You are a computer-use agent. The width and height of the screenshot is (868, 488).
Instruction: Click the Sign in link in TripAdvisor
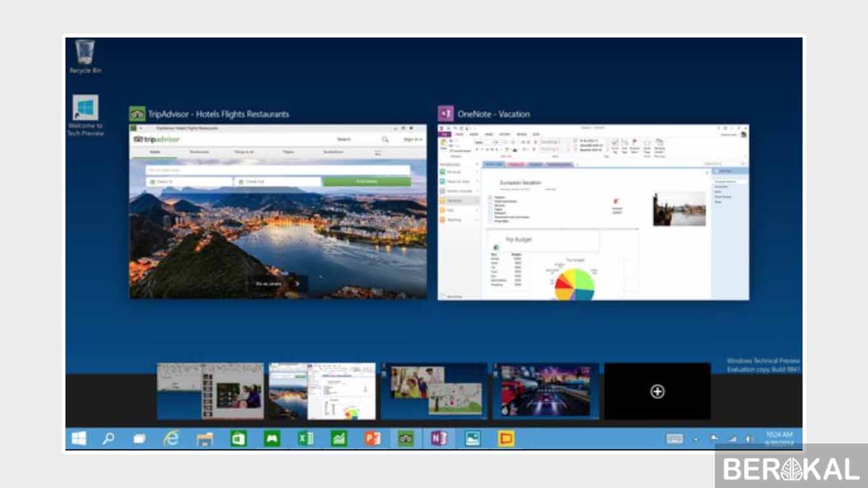(x=412, y=139)
